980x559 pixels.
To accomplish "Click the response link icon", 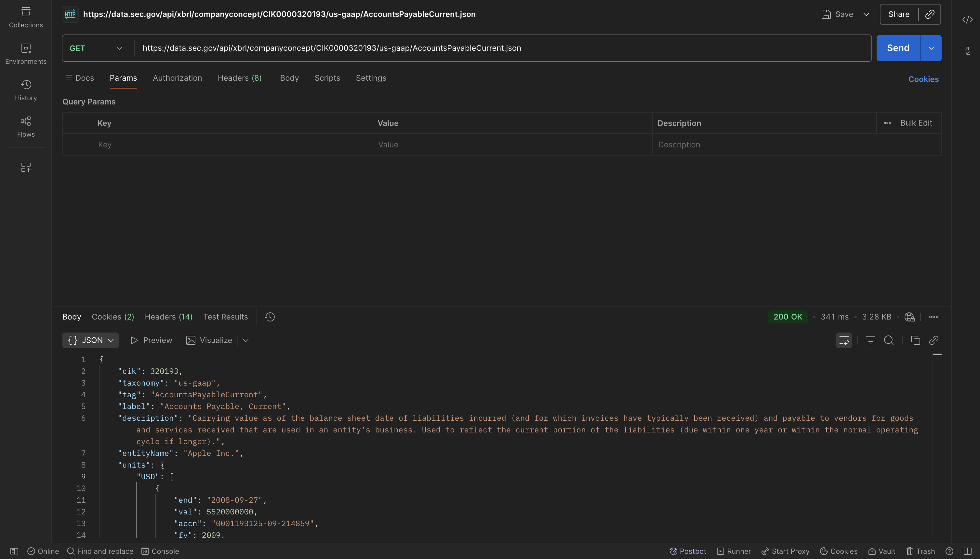I will click(x=934, y=340).
